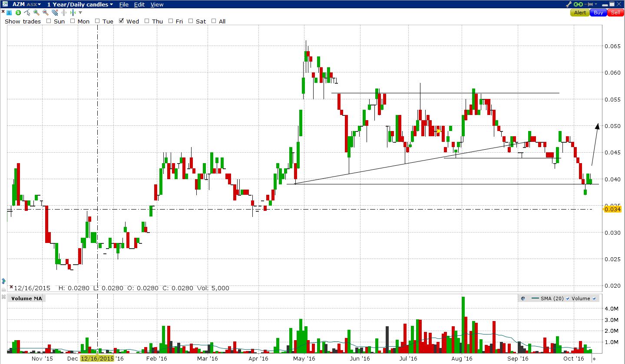
Task: Close the 12/16/2015 data readout
Action: click(11, 287)
